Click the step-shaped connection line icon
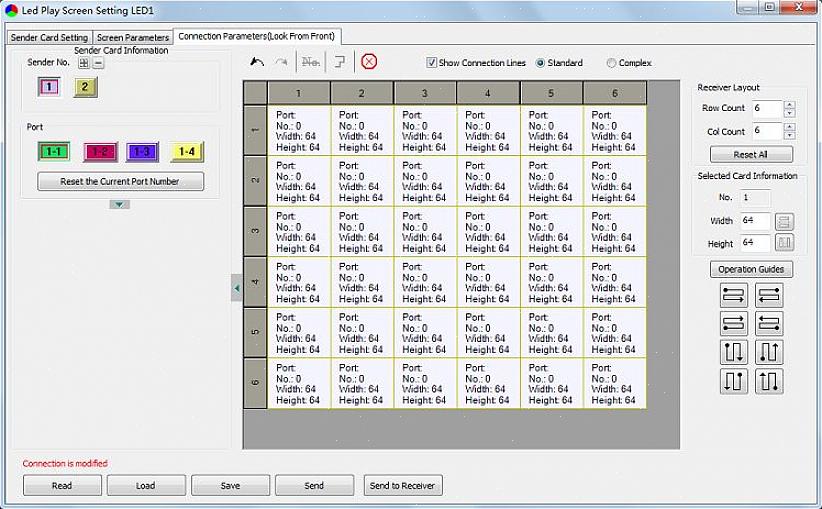The width and height of the screenshot is (822, 509). point(340,62)
